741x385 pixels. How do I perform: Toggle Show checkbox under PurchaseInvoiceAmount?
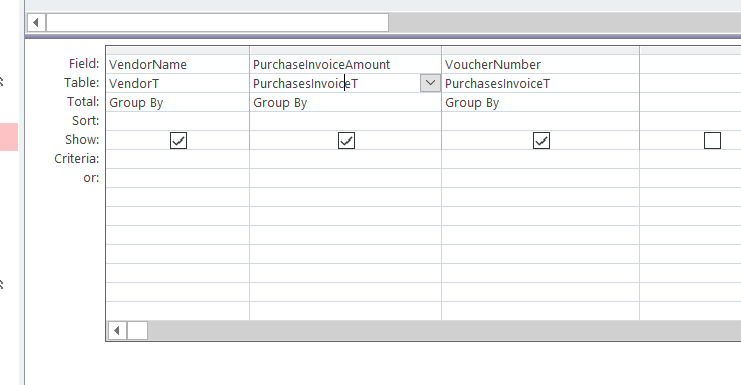coord(346,140)
